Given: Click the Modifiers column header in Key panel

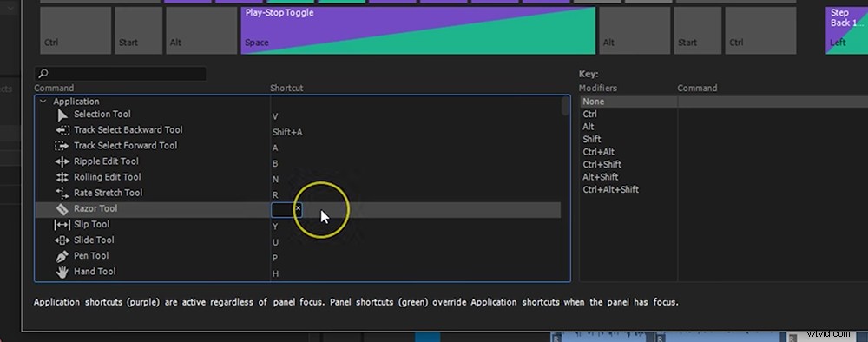Looking at the screenshot, I should click(x=598, y=88).
